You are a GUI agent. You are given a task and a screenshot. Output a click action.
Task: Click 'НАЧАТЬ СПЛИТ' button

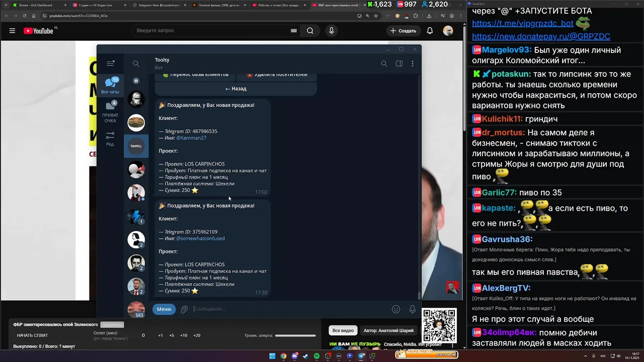[32, 335]
